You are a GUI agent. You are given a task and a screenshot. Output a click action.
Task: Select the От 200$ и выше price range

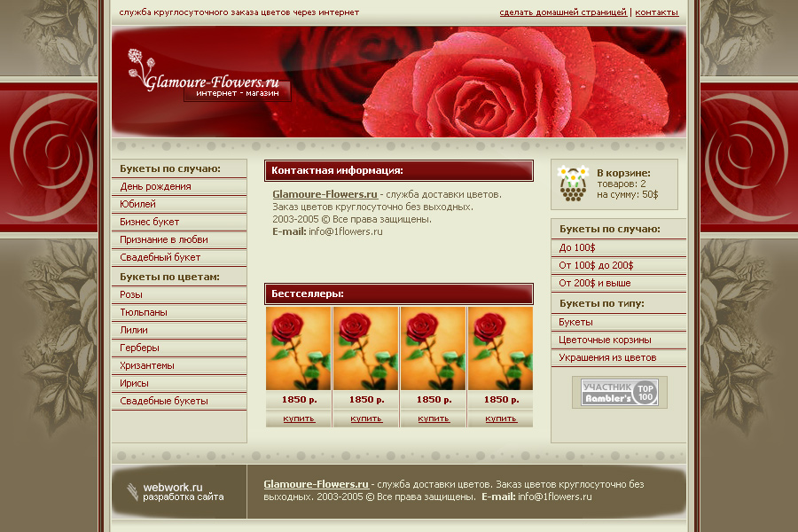[x=595, y=283]
